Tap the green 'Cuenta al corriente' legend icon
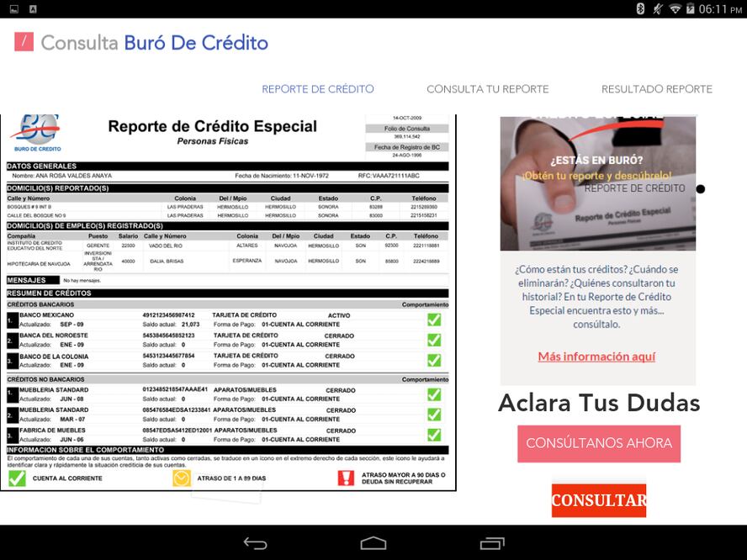747x560 pixels. click(x=17, y=478)
